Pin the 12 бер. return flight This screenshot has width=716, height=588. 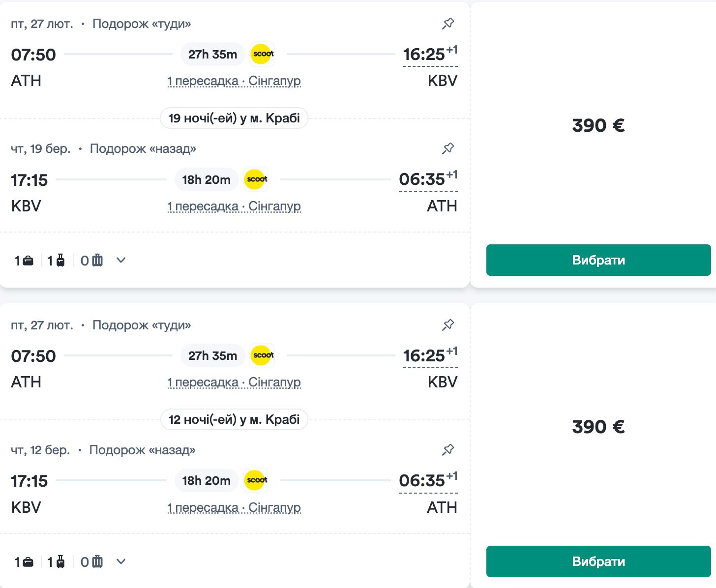448,450
